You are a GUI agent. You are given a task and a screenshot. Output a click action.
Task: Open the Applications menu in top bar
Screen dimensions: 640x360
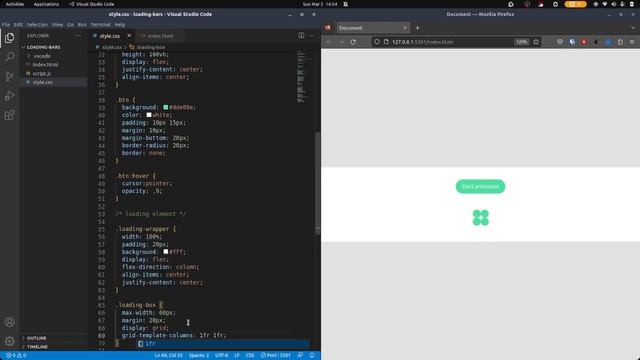[46, 4]
